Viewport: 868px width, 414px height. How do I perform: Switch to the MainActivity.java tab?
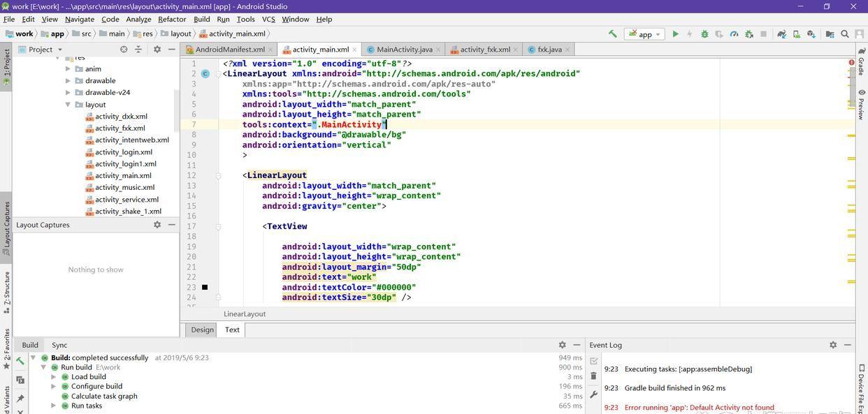tap(404, 50)
